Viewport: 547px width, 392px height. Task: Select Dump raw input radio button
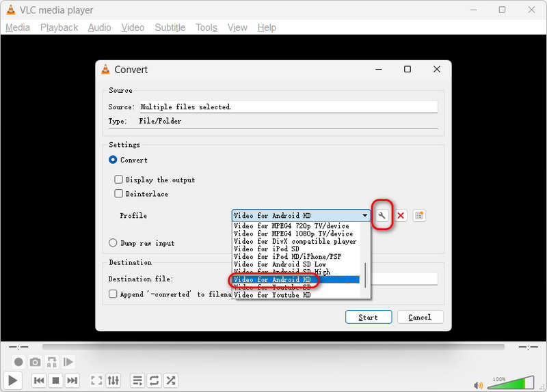point(113,243)
